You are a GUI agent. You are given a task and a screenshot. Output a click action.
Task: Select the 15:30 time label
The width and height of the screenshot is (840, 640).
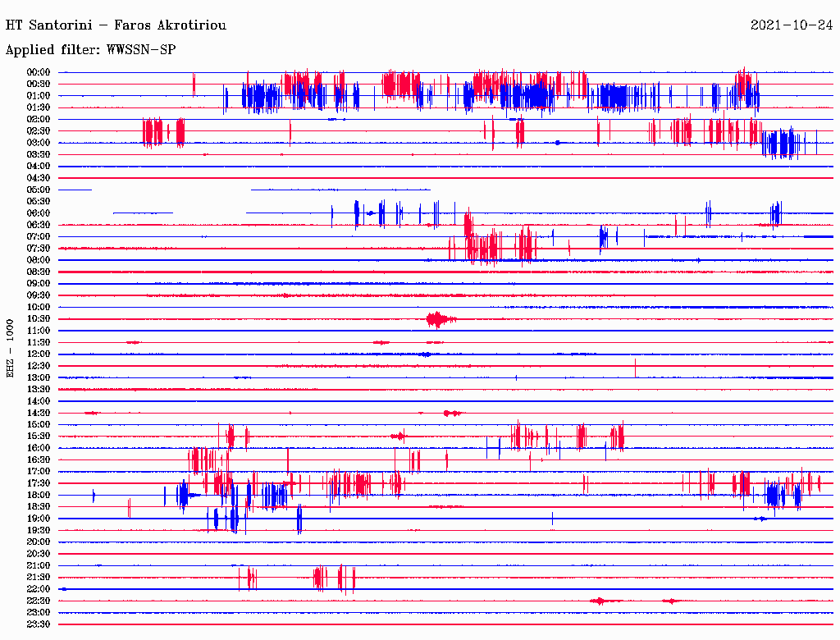pyautogui.click(x=39, y=437)
